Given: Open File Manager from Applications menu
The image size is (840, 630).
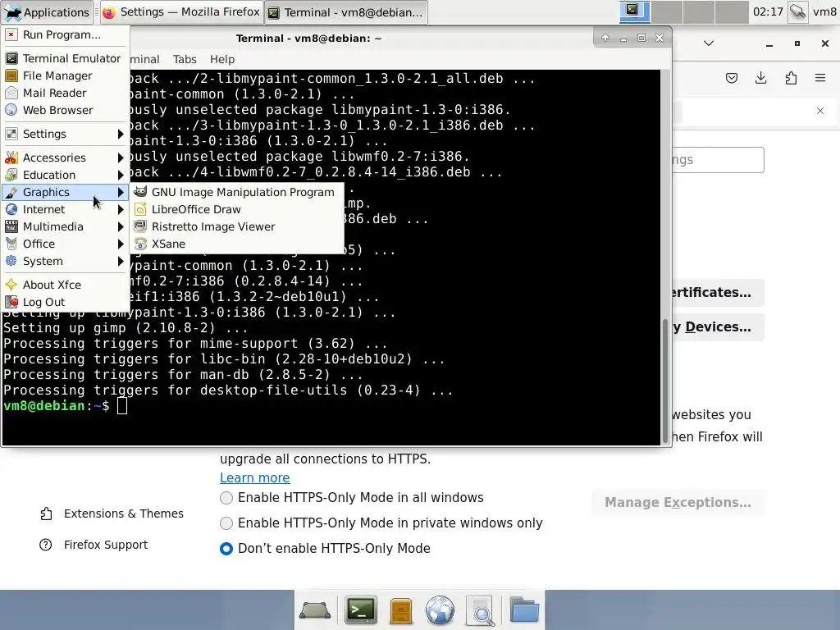Looking at the screenshot, I should click(x=65, y=75).
